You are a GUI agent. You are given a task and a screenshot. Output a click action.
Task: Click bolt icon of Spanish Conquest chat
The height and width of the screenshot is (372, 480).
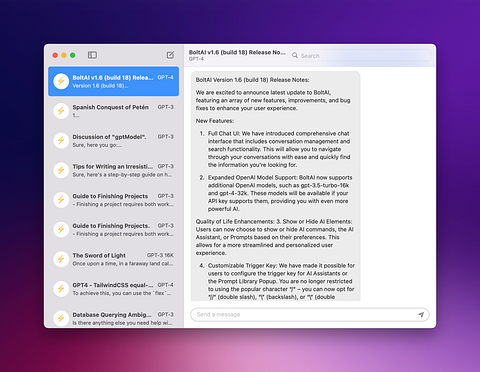click(61, 111)
